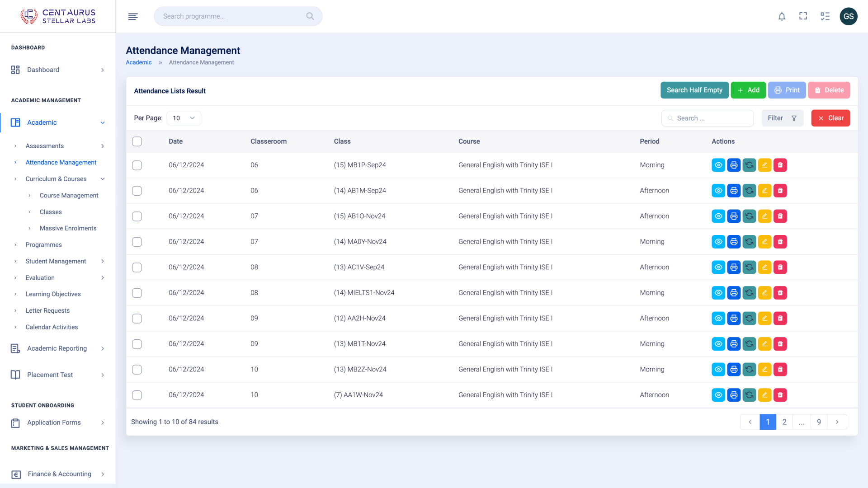View the attendance record for MB1P-Sep24 class

point(718,165)
